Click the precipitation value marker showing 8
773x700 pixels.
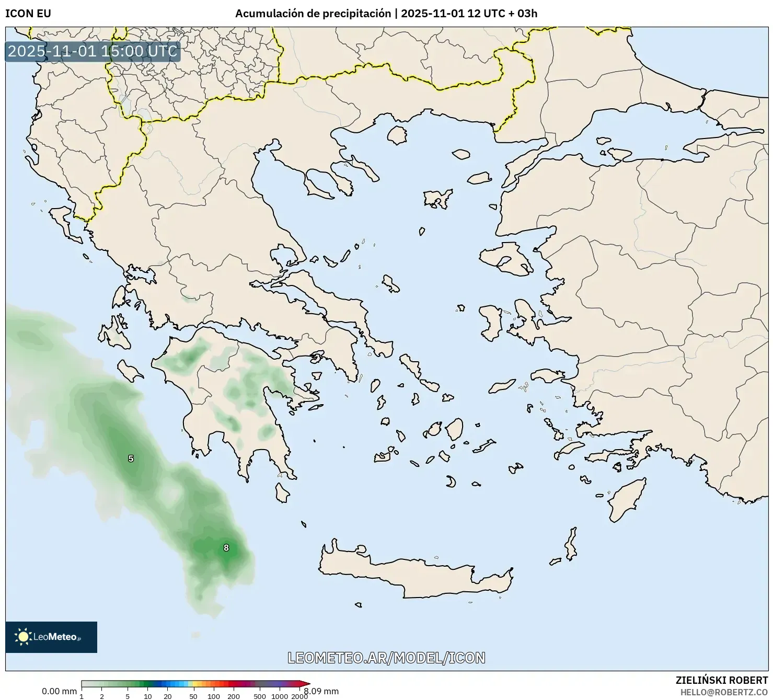pos(226,548)
